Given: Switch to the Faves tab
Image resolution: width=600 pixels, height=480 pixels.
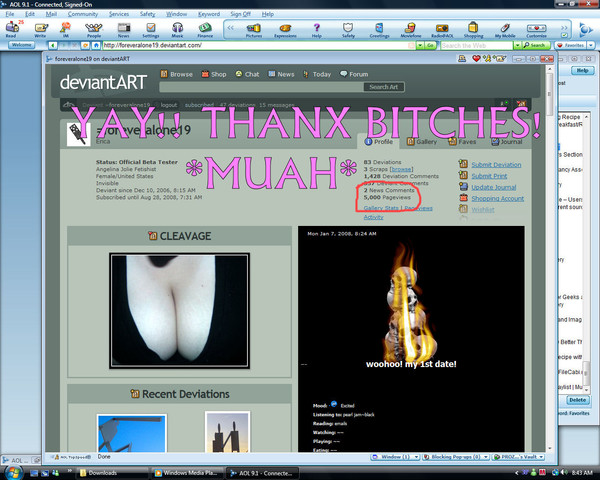Looking at the screenshot, I should [462, 142].
